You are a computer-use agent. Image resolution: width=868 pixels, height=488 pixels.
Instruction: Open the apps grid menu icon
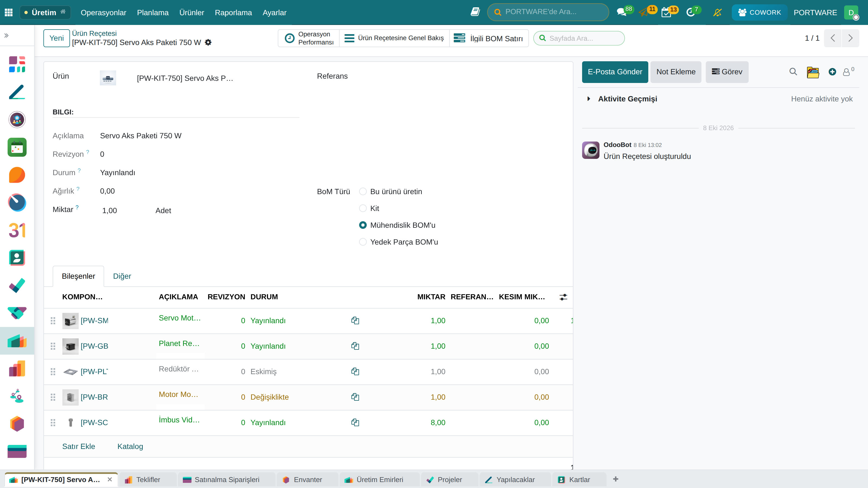click(9, 12)
